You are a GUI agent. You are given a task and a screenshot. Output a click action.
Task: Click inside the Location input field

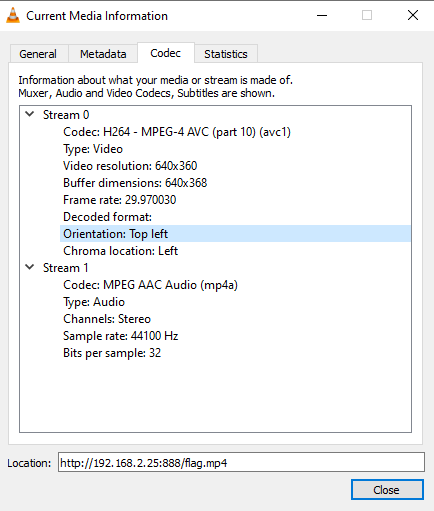pos(241,462)
